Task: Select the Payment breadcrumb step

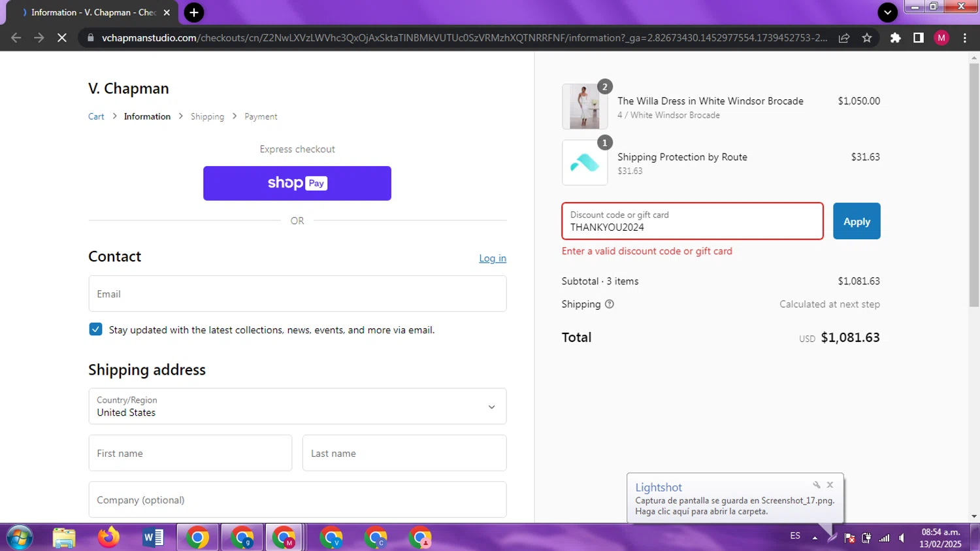Action: pos(261,116)
